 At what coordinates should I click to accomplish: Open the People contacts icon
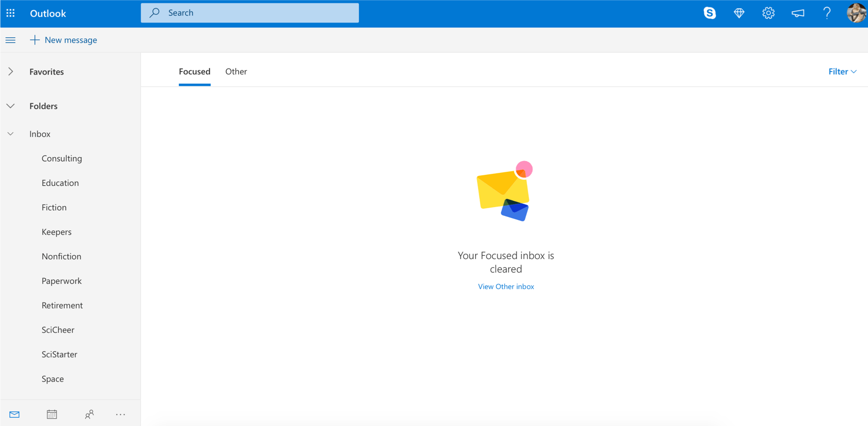click(x=89, y=414)
